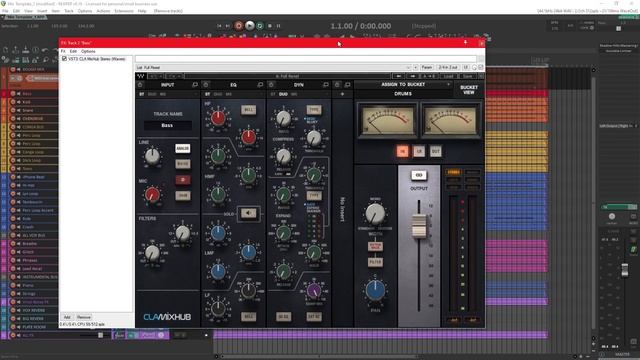Viewport: 640px width, 360px height.
Task: Pin the FX window with pin icon
Action: [465, 42]
